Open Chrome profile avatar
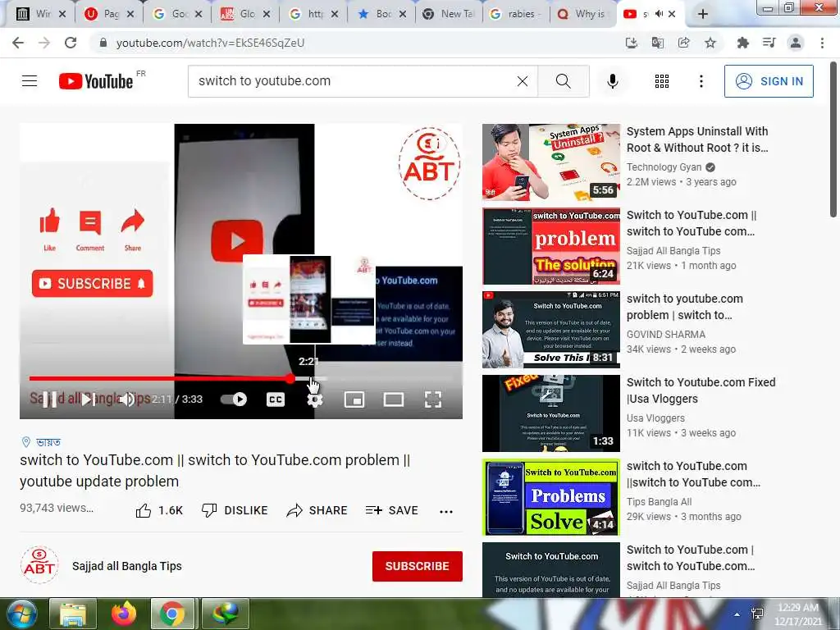This screenshot has height=630, width=840. tap(796, 43)
